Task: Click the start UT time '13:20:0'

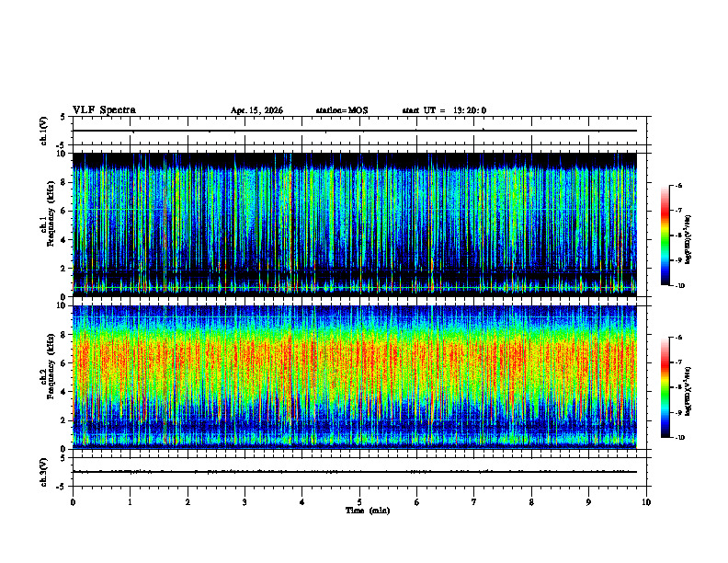Action: tap(470, 110)
